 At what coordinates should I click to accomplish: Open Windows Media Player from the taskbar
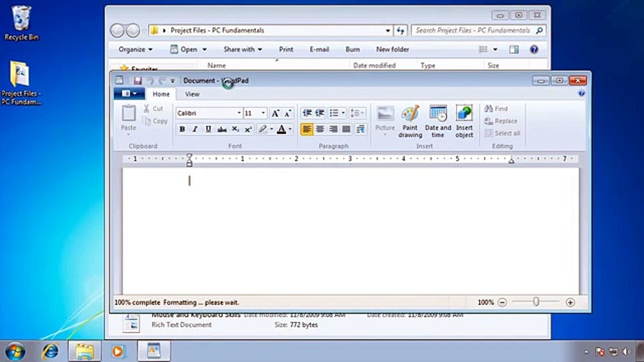coord(118,351)
